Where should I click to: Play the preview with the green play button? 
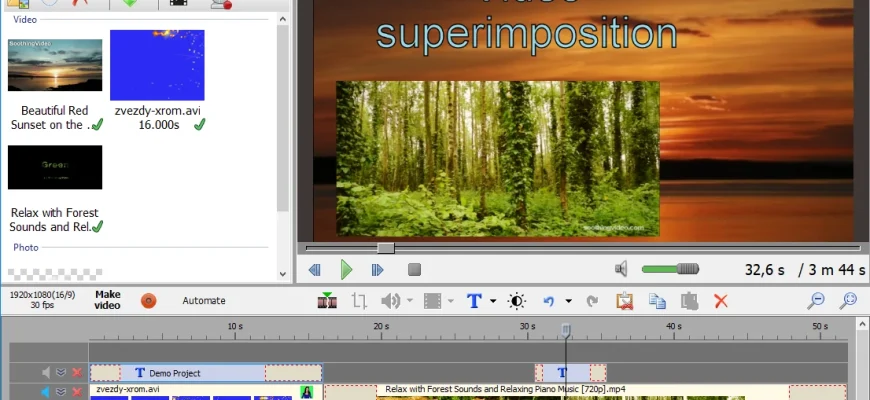(x=346, y=270)
